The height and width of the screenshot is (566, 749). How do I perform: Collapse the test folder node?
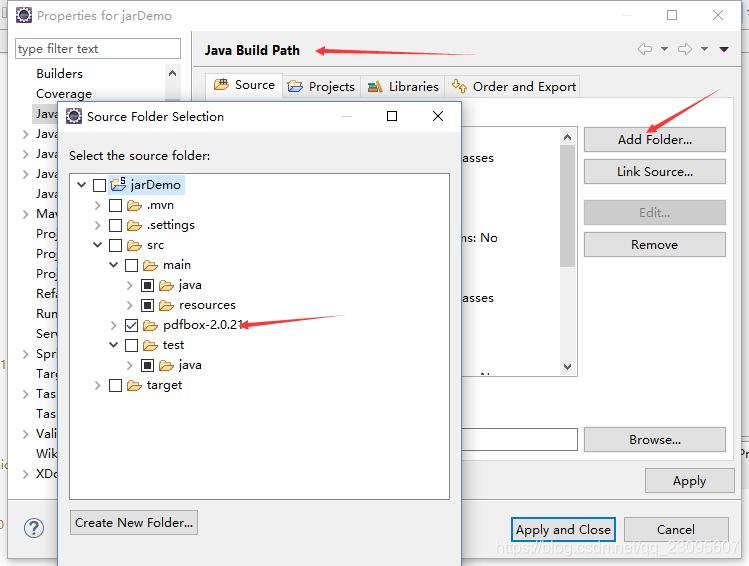click(x=114, y=344)
